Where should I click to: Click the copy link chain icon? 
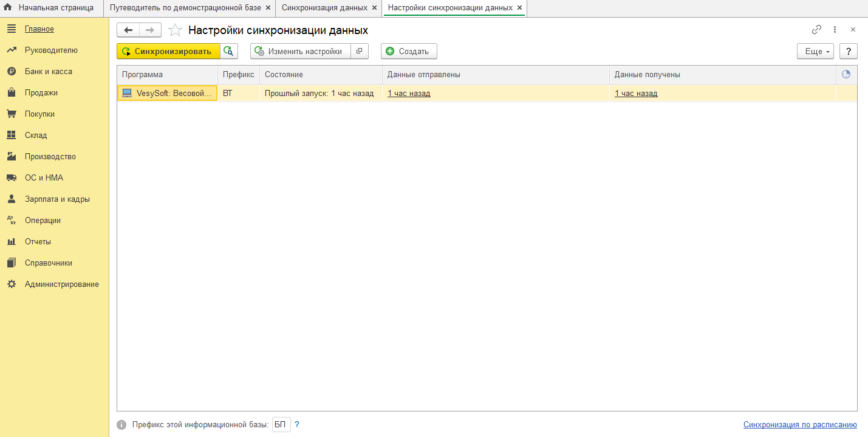pyautogui.click(x=816, y=30)
